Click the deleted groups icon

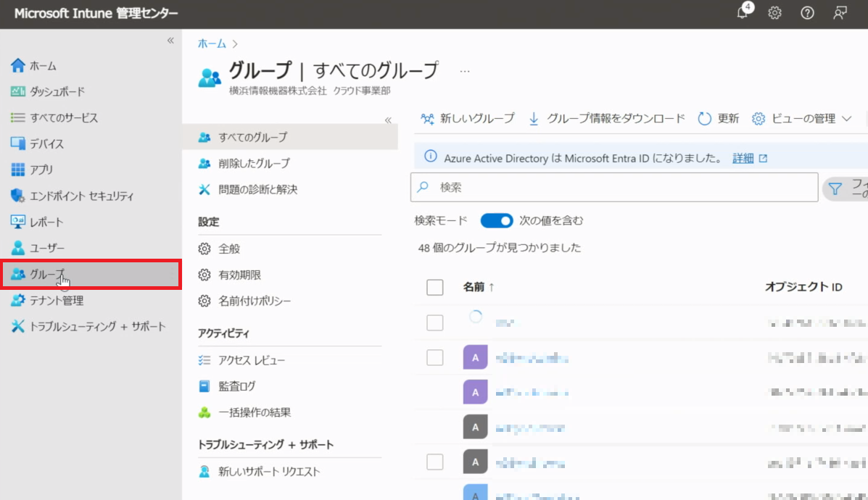(204, 163)
